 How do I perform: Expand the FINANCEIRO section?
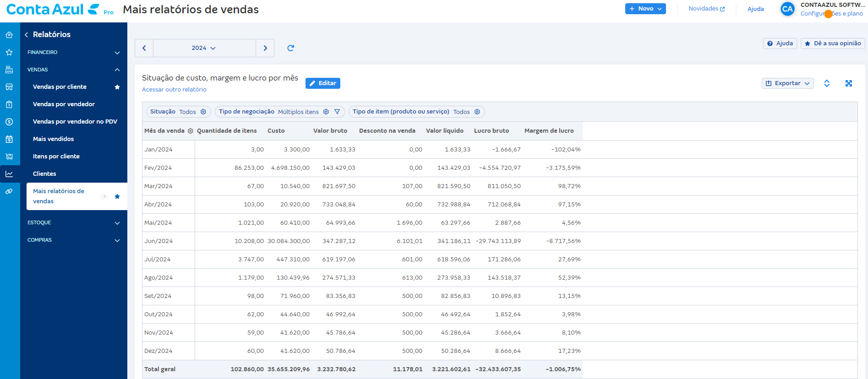coord(74,52)
